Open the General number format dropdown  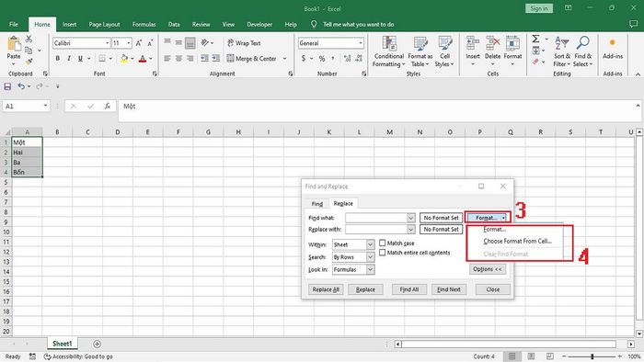pos(361,43)
